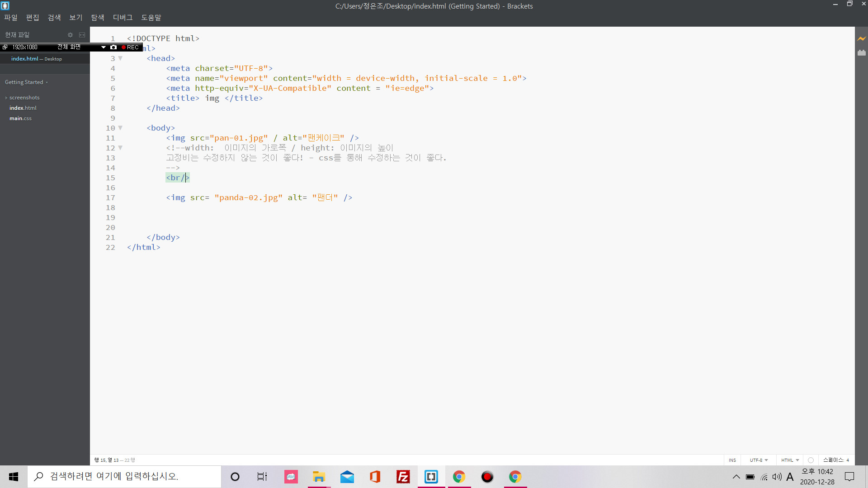Open Live Preview lightning icon

(862, 39)
